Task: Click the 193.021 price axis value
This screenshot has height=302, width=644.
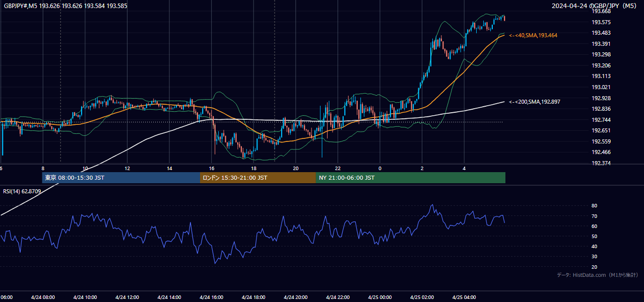Action: click(601, 87)
